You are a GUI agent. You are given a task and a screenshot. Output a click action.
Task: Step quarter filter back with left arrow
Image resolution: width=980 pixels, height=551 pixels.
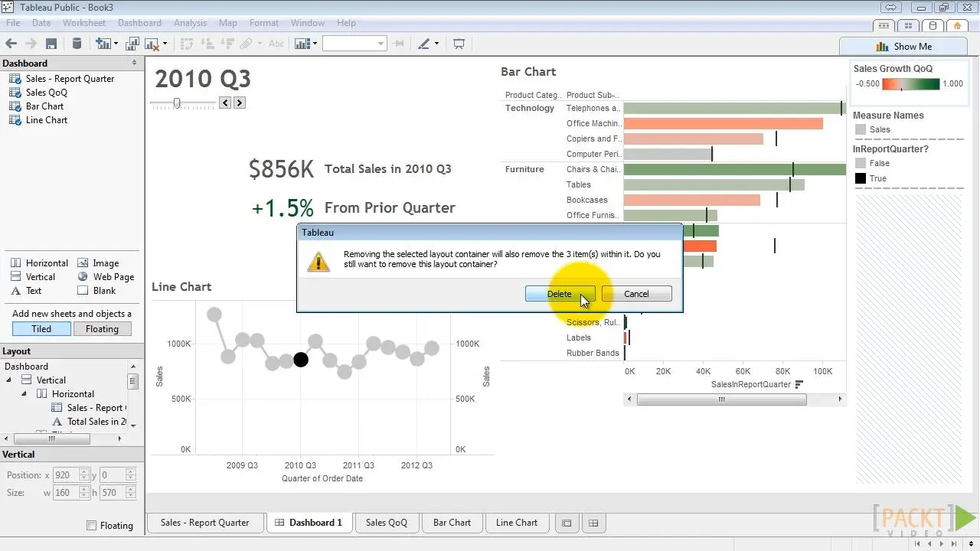click(225, 103)
